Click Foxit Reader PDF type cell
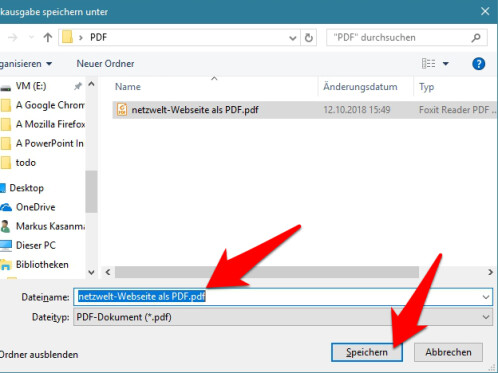This screenshot has height=373, width=498. pos(457,110)
